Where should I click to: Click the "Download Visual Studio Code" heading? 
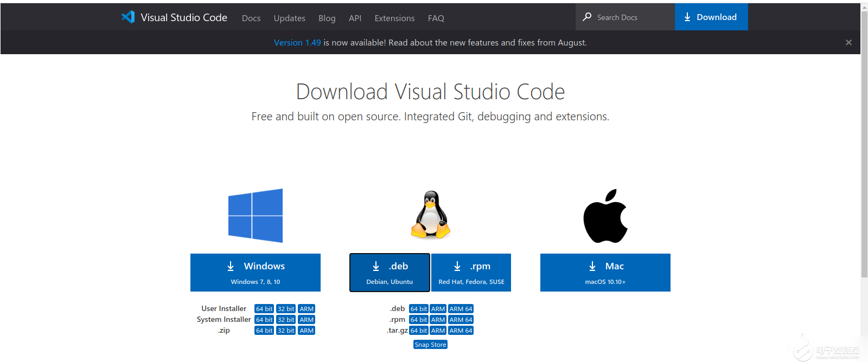(x=430, y=92)
